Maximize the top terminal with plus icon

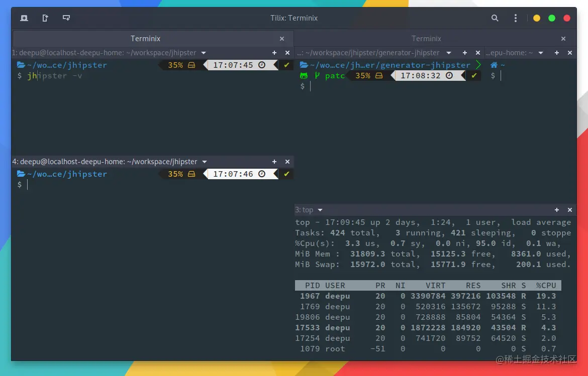pos(556,210)
